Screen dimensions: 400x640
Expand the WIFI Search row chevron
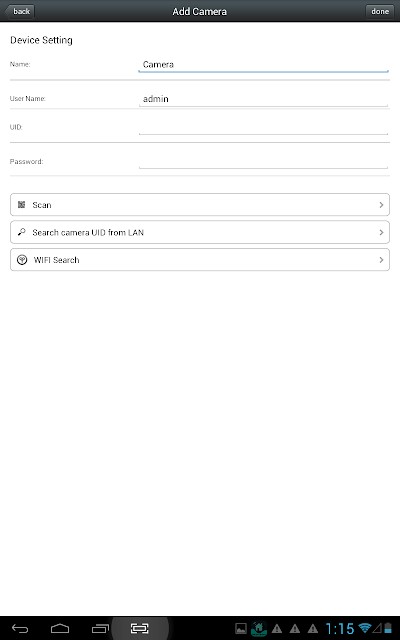click(x=381, y=260)
